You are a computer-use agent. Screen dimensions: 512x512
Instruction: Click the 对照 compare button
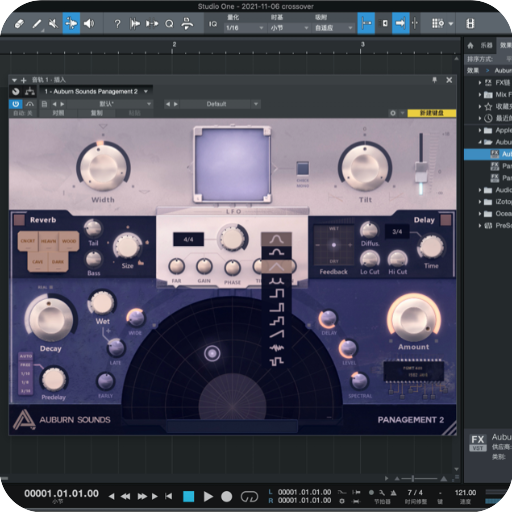pyautogui.click(x=58, y=113)
